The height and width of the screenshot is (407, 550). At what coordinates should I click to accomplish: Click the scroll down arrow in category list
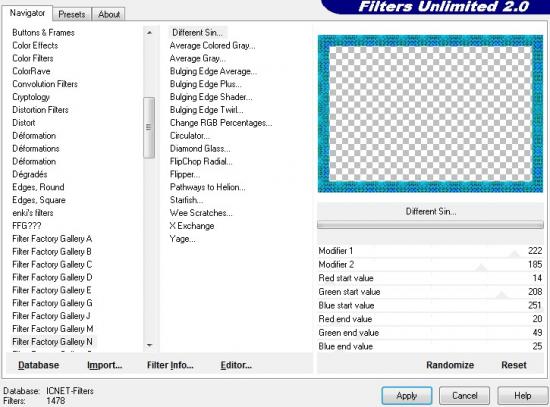(x=149, y=345)
